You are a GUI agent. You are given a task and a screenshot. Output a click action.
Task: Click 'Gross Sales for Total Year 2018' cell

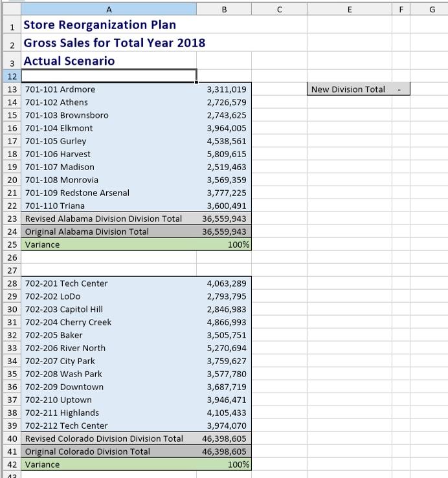pos(109,43)
